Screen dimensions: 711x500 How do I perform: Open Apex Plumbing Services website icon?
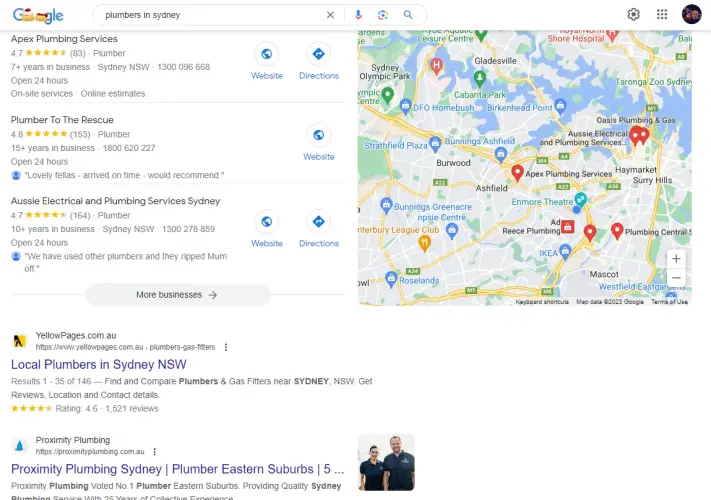tap(267, 54)
